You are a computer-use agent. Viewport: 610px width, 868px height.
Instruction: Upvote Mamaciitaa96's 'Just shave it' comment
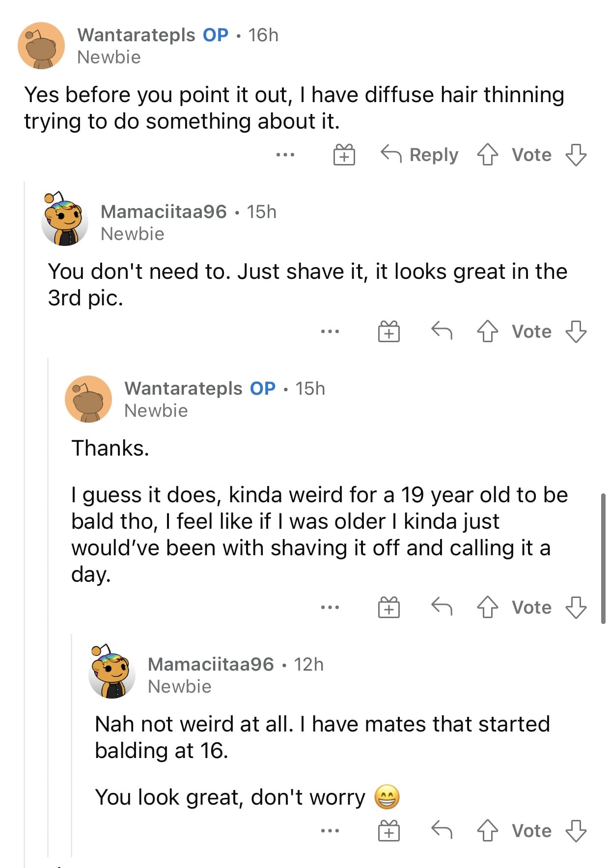click(487, 331)
